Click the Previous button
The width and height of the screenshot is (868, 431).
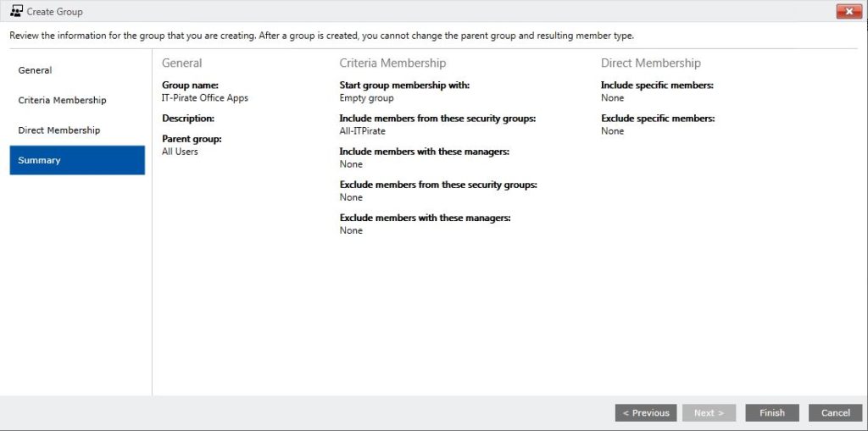pos(645,412)
